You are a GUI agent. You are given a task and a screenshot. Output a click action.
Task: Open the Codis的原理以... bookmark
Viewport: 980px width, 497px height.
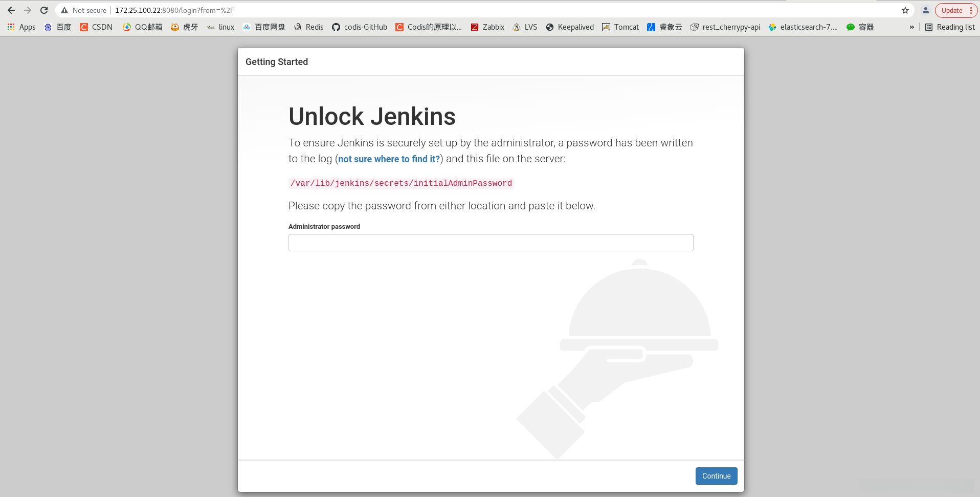coord(429,27)
